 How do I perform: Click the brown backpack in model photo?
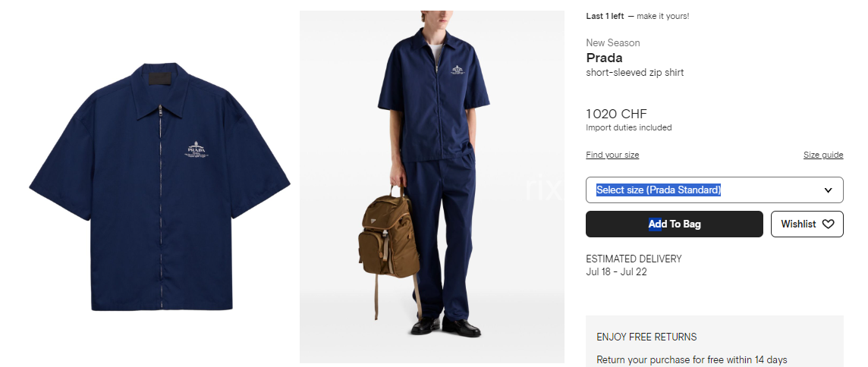coord(388,238)
